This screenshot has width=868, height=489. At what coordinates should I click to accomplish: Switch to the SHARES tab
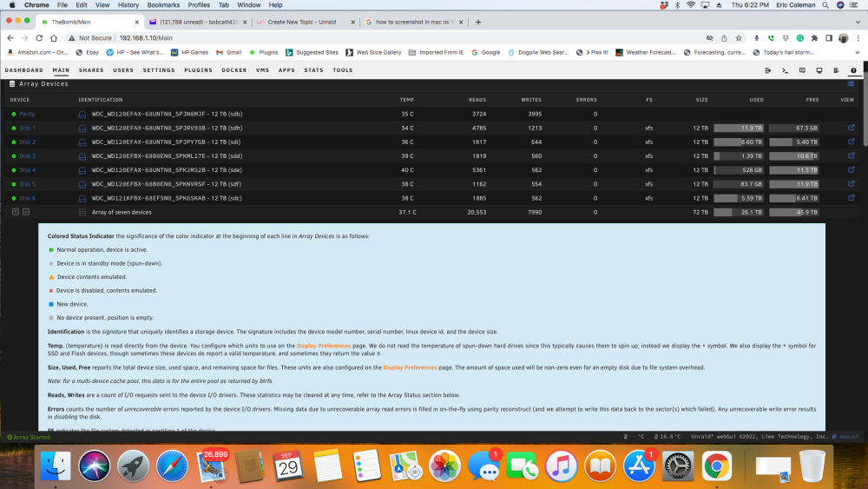pos(91,70)
